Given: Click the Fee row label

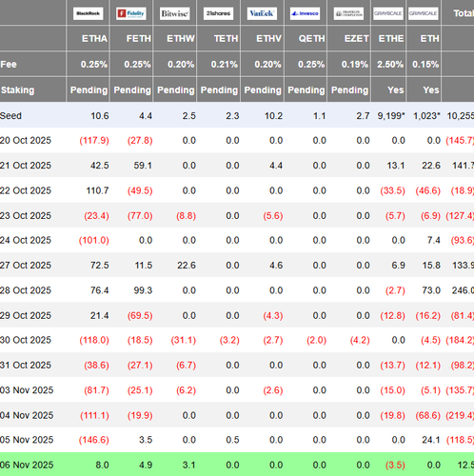Looking at the screenshot, I should [9, 65].
